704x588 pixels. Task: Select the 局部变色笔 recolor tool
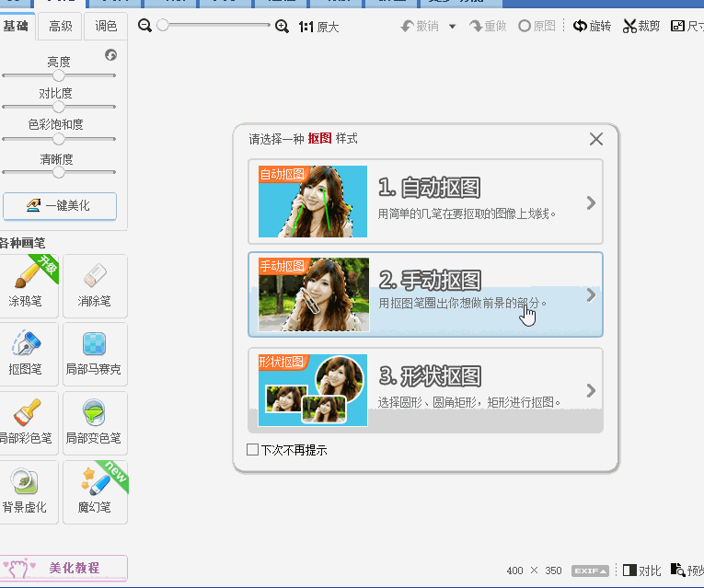tap(95, 421)
